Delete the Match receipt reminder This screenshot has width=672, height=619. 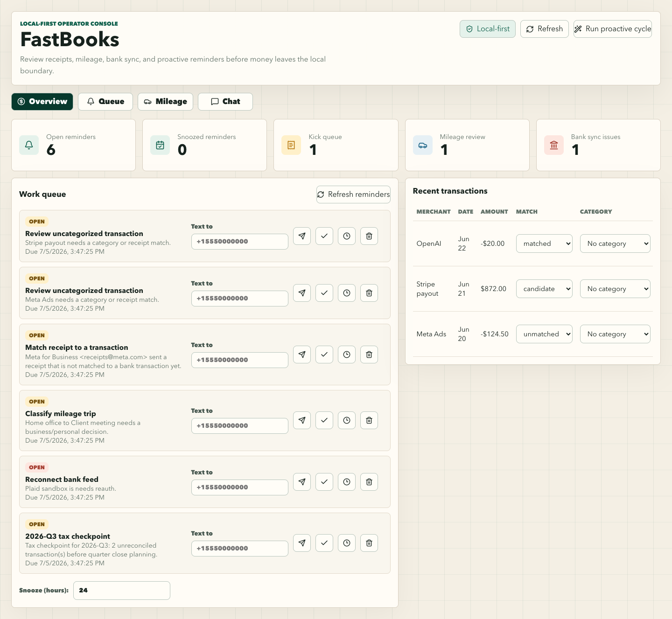point(369,355)
